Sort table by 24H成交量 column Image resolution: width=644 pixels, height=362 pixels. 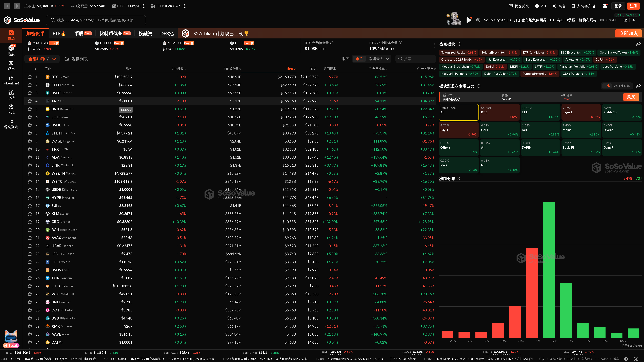[232, 69]
